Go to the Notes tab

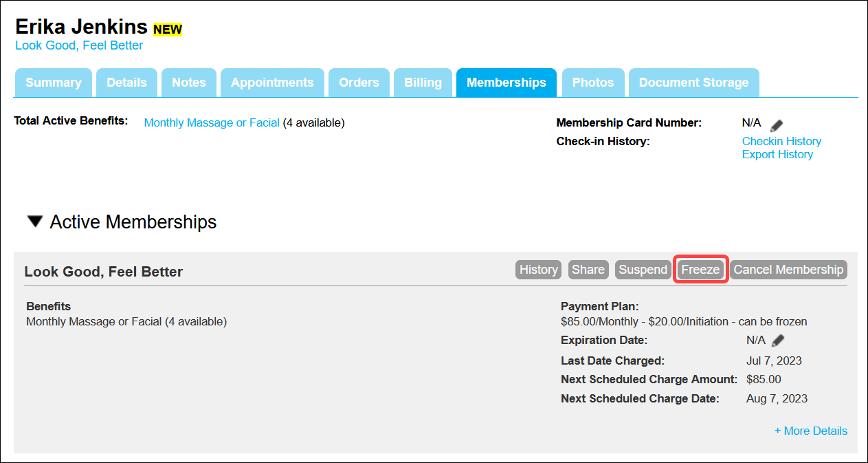click(188, 83)
